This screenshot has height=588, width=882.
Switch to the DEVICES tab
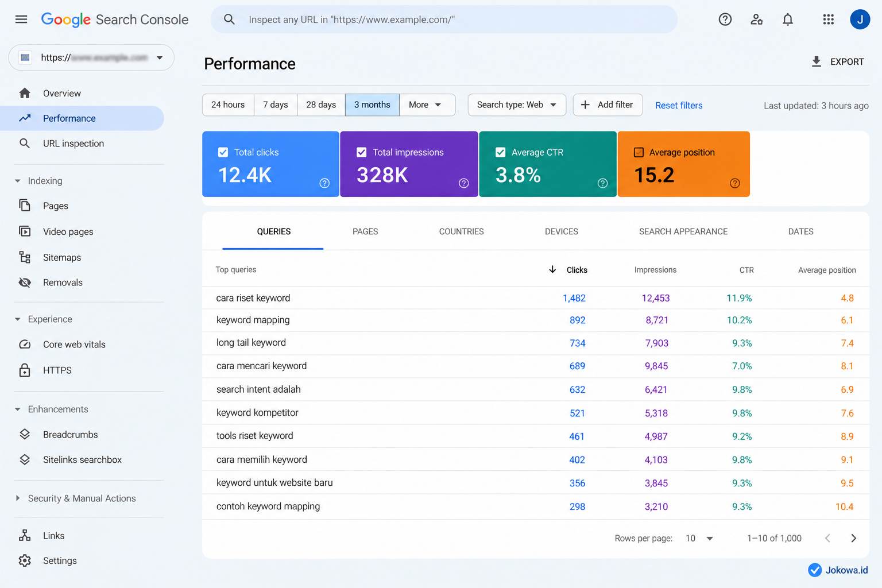(562, 231)
